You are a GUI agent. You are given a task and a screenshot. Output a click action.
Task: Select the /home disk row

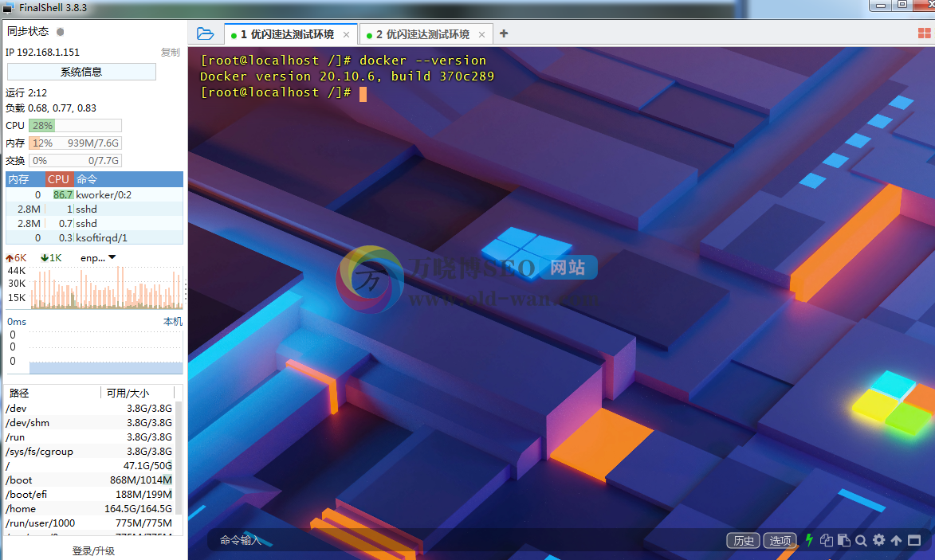tap(89, 508)
